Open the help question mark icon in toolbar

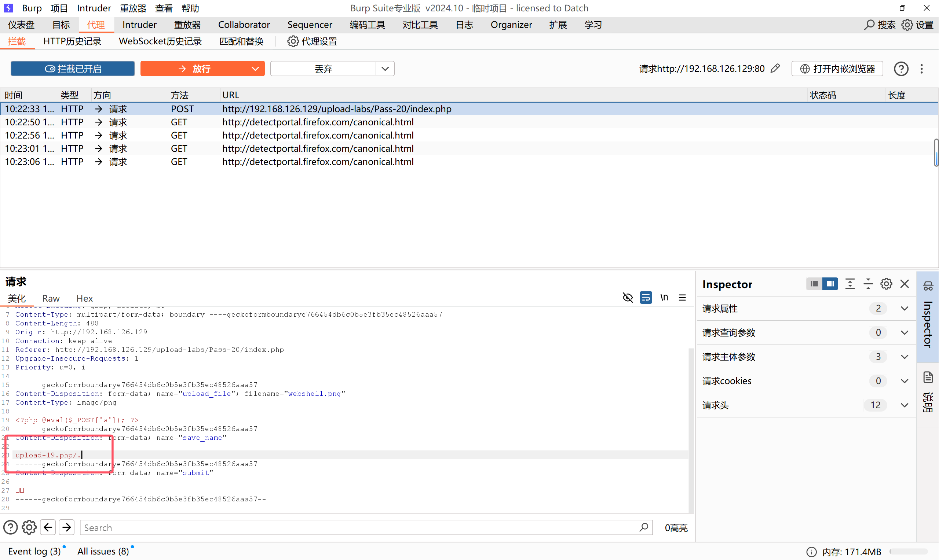(901, 69)
